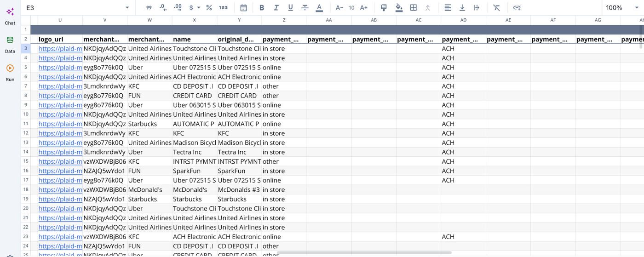
Task: Toggle italic formatting
Action: 276,7
